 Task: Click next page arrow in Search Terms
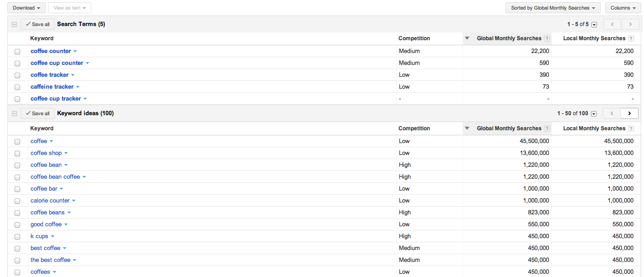[630, 24]
